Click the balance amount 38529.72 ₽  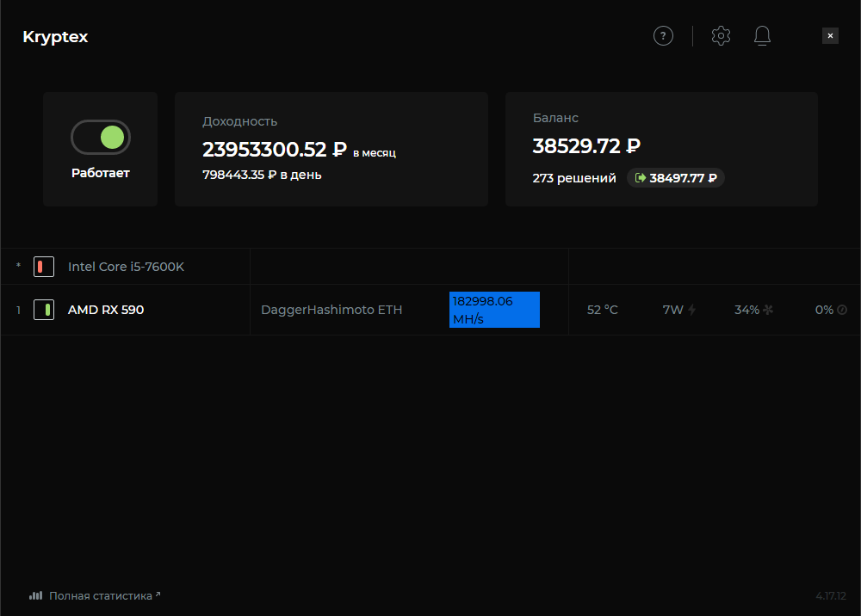point(586,146)
